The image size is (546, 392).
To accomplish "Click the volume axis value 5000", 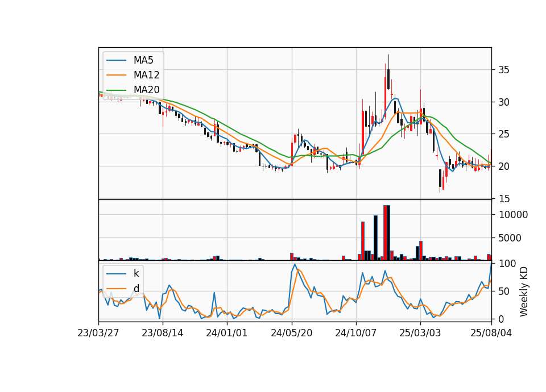I will (x=510, y=238).
